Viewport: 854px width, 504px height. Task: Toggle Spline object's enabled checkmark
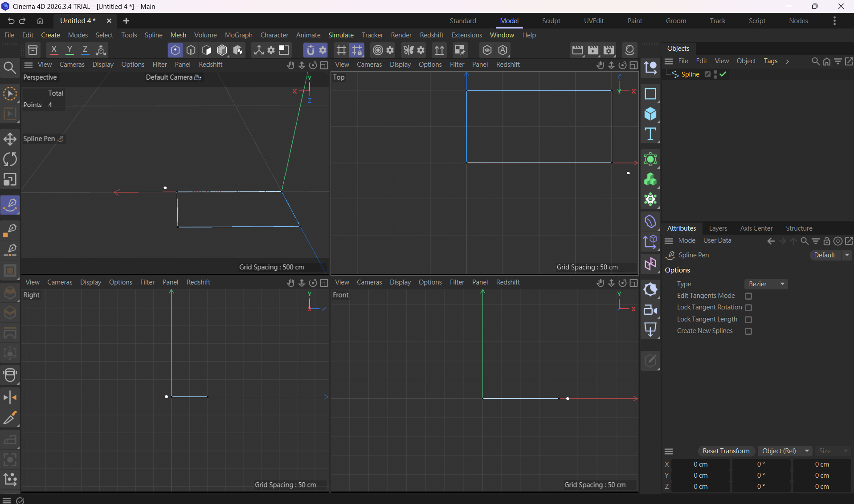pos(723,74)
